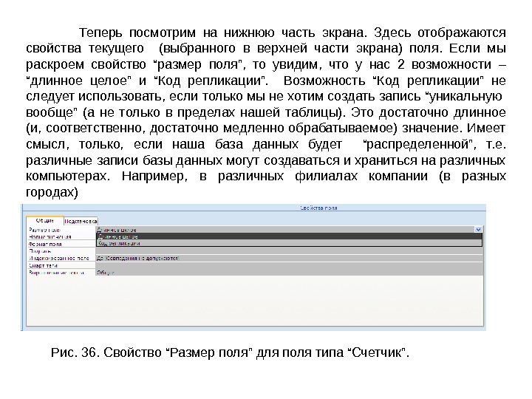532x399 pixels.
Task: Select the Новые значения property label
Action: click(x=50, y=237)
